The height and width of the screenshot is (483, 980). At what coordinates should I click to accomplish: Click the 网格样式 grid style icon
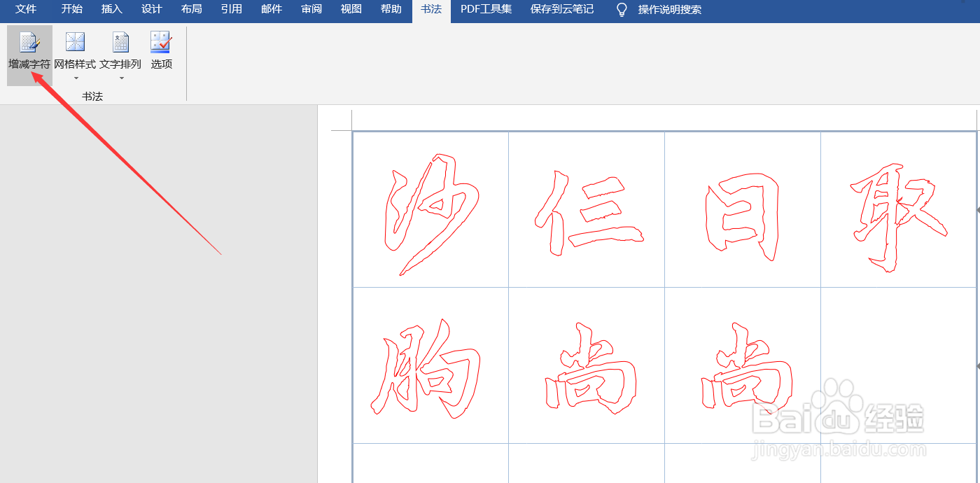(x=75, y=42)
